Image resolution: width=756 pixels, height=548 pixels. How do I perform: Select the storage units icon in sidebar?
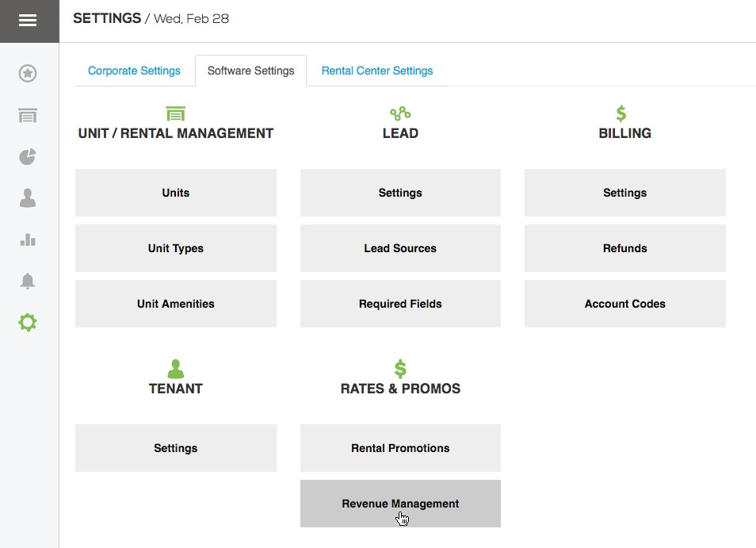[x=28, y=115]
